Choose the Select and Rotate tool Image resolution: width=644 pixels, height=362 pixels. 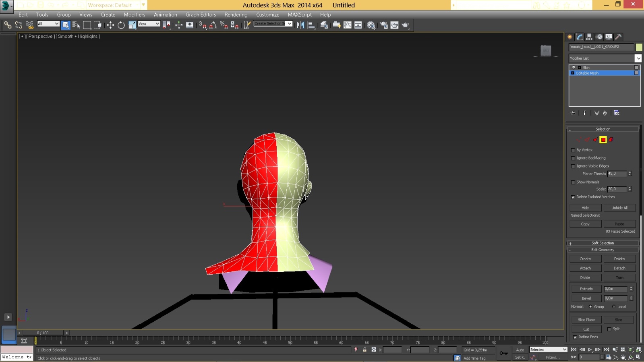(121, 25)
